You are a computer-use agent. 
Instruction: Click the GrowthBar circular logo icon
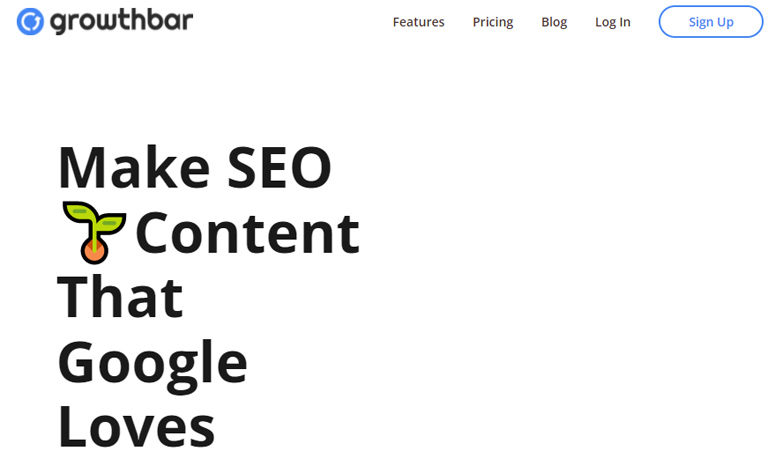pos(32,21)
